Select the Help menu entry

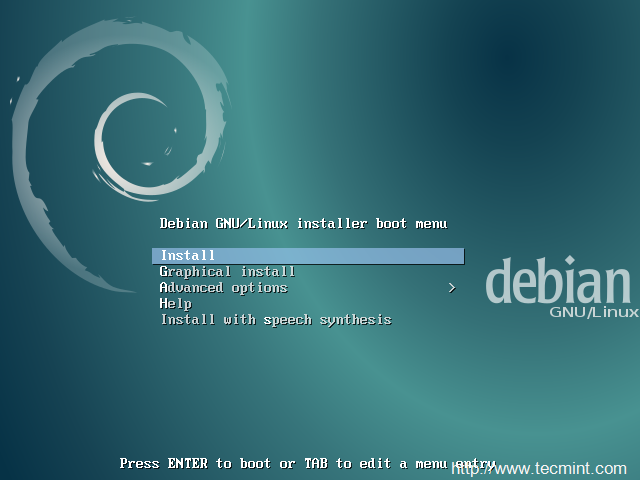[176, 304]
